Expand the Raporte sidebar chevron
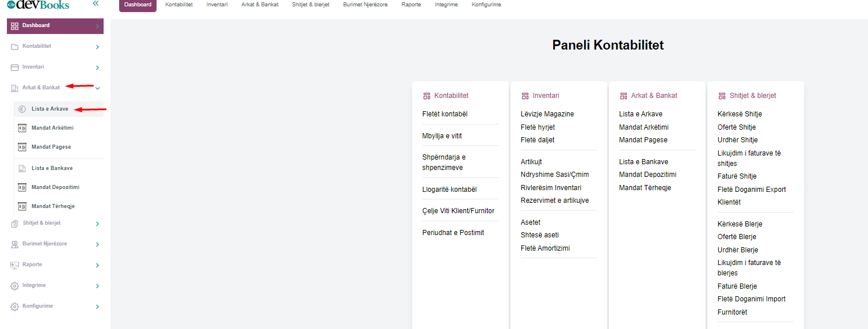Screen dimensions: 868x329 pos(98,265)
